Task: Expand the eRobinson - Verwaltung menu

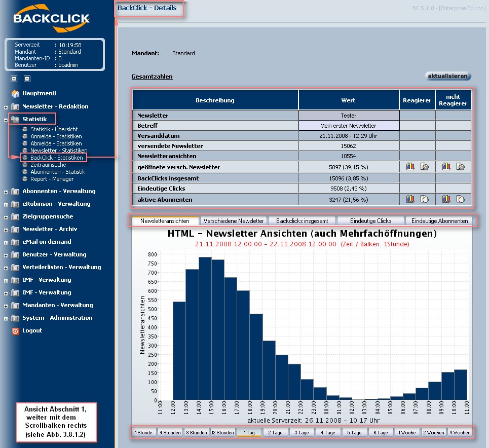Action: point(6,205)
